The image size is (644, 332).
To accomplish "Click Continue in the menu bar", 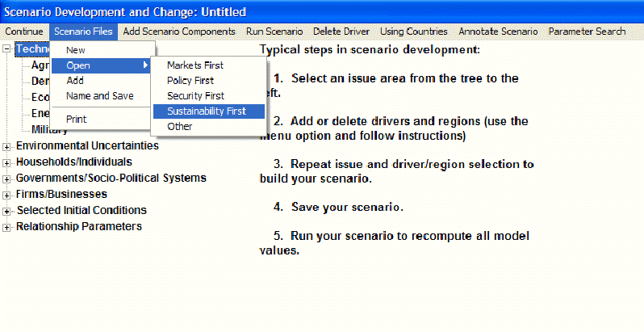I will coord(23,32).
